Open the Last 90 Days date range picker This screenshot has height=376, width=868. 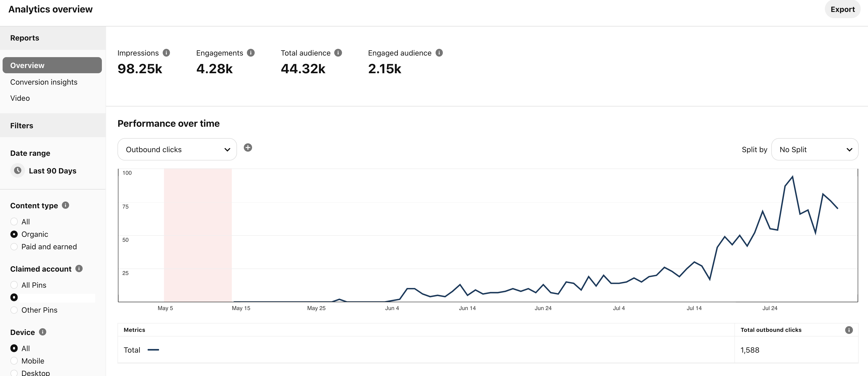pos(52,171)
